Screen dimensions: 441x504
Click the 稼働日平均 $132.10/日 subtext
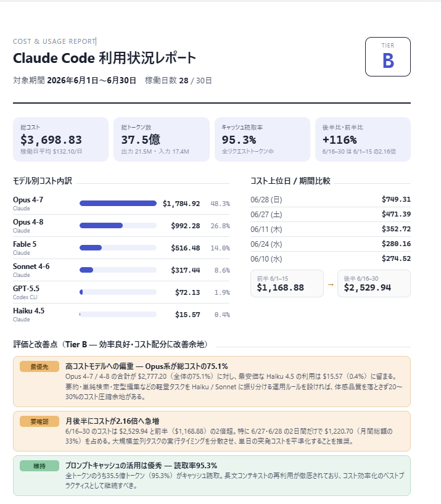pos(51,151)
